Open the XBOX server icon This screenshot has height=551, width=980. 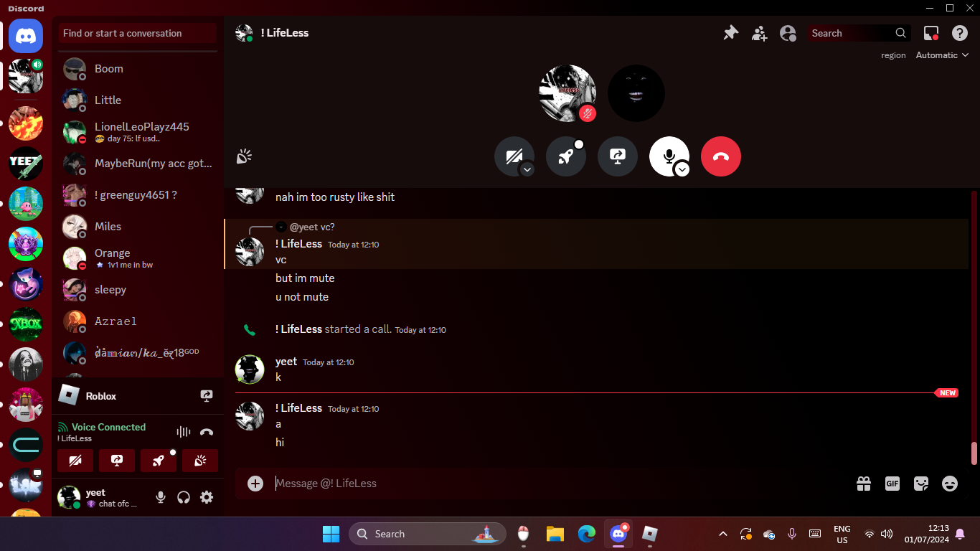[x=26, y=324]
